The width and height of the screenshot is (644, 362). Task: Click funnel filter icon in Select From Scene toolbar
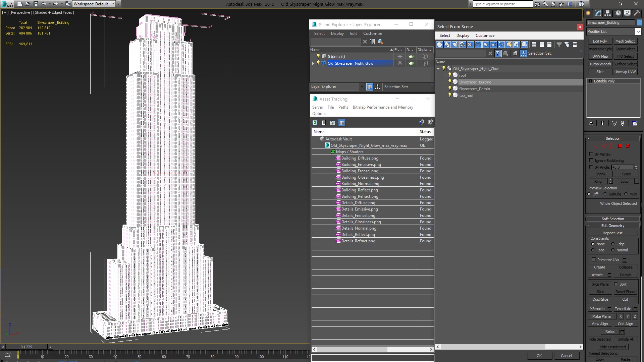559,45
